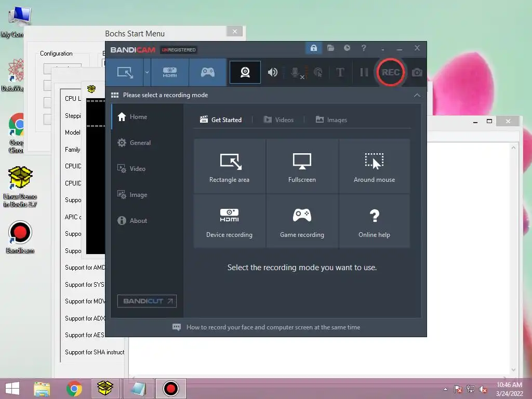Open the Windows Start button
Image resolution: width=532 pixels, height=399 pixels.
pos(12,388)
